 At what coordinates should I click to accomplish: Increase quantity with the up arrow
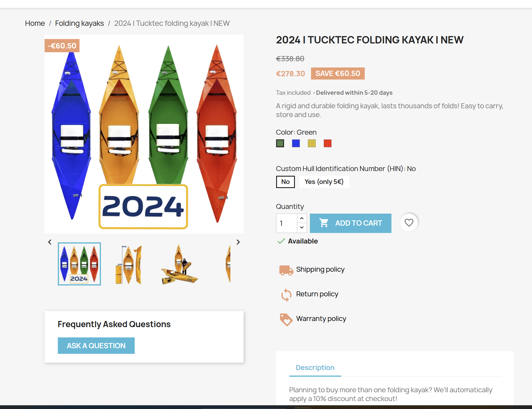pos(302,218)
